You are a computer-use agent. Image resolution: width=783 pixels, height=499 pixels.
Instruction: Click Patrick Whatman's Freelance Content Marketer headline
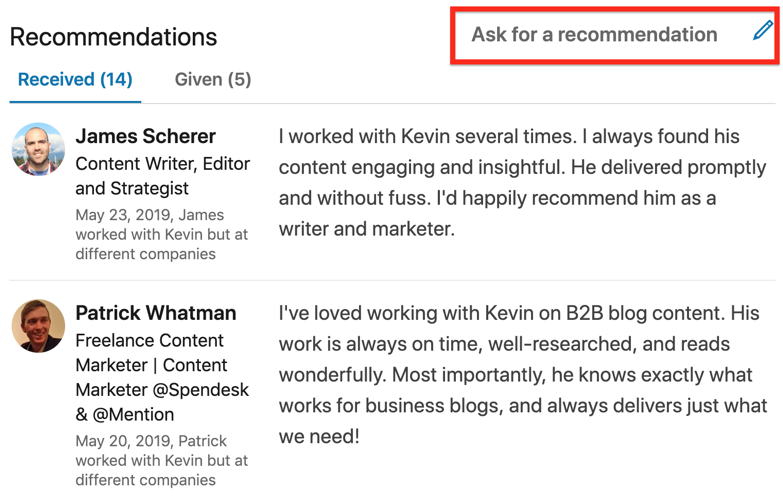click(x=162, y=377)
